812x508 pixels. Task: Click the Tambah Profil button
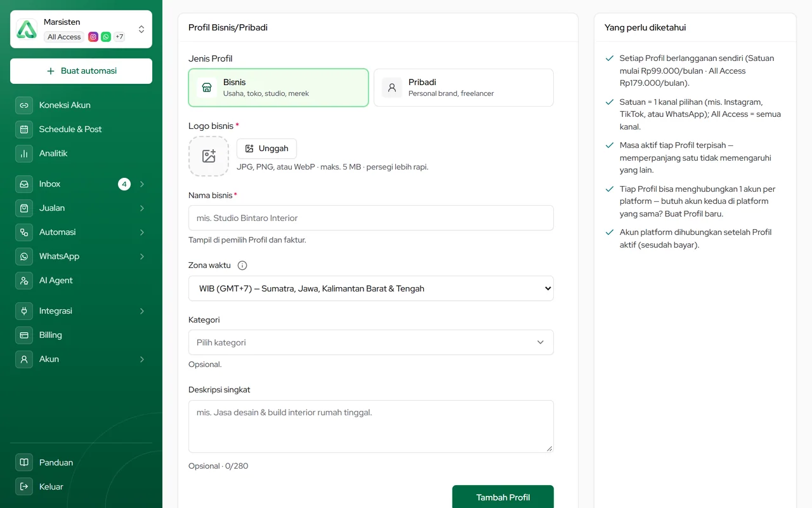click(x=503, y=497)
